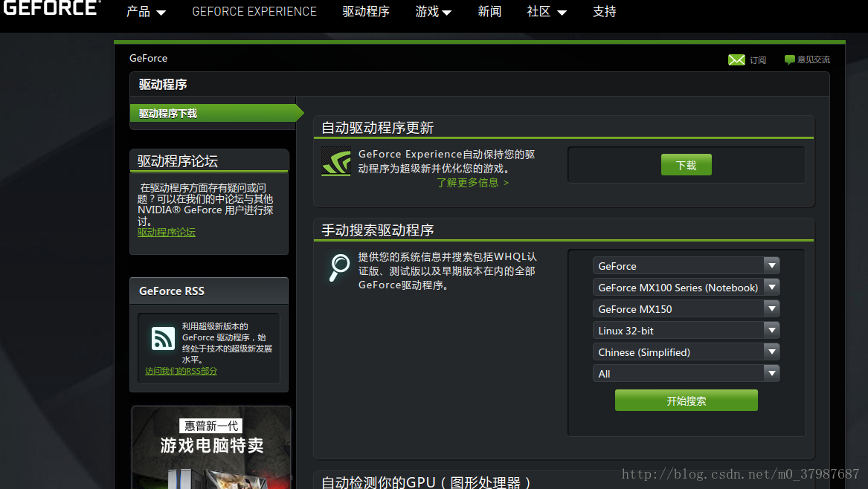Click the 手动搜索驱动程序 section heading
This screenshot has width=868, height=489.
378,230
